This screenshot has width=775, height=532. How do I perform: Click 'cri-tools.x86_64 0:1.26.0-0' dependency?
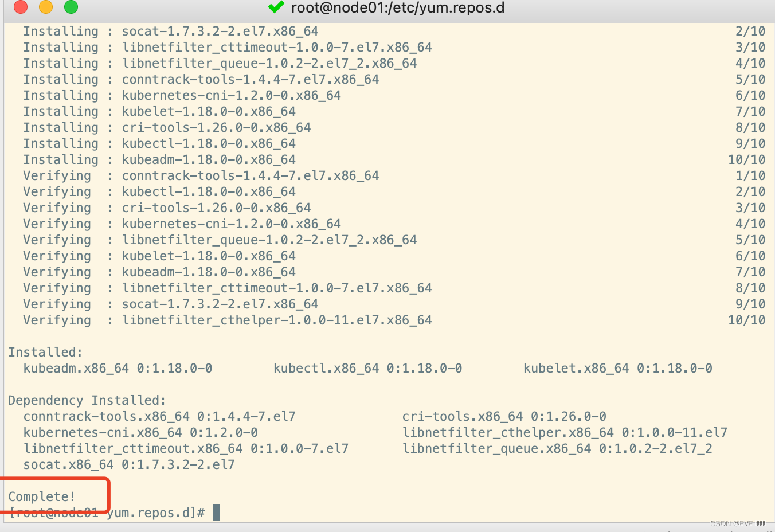point(504,417)
